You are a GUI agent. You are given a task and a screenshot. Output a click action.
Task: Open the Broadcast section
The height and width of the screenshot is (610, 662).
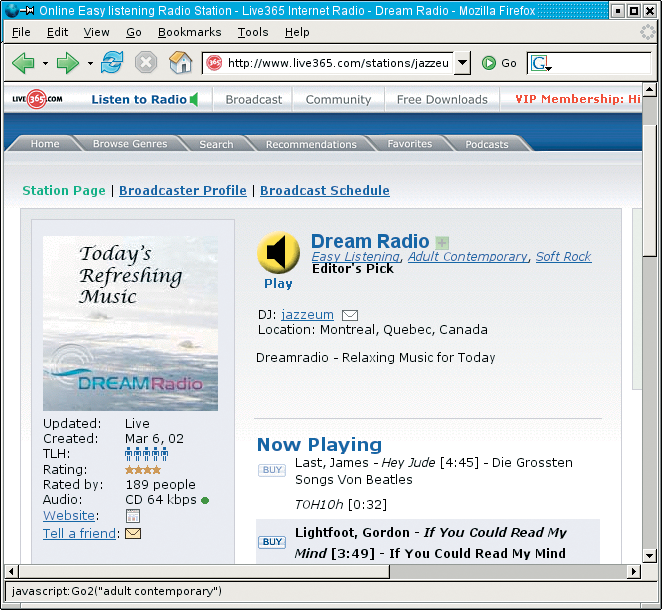pyautogui.click(x=253, y=100)
